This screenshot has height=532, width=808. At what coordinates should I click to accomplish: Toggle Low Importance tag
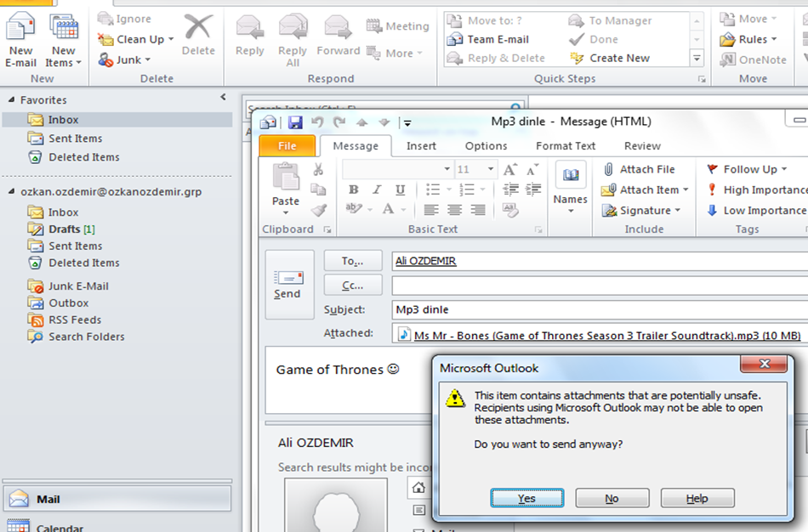[x=755, y=211]
